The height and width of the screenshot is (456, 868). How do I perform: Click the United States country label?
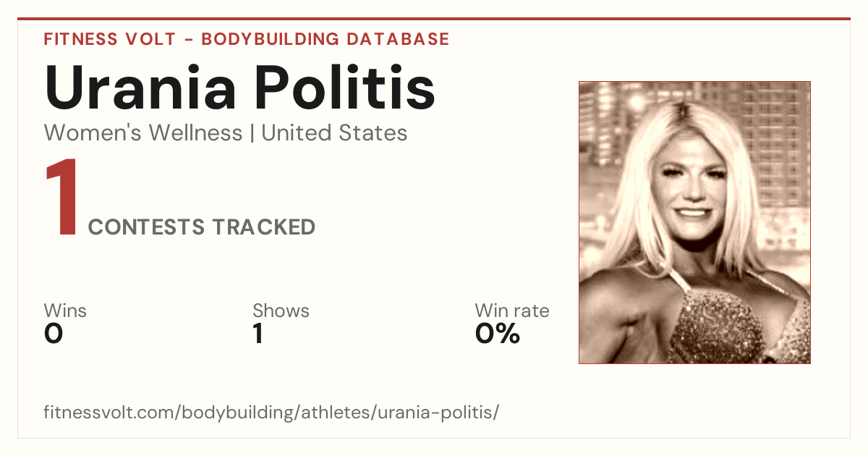click(x=334, y=133)
